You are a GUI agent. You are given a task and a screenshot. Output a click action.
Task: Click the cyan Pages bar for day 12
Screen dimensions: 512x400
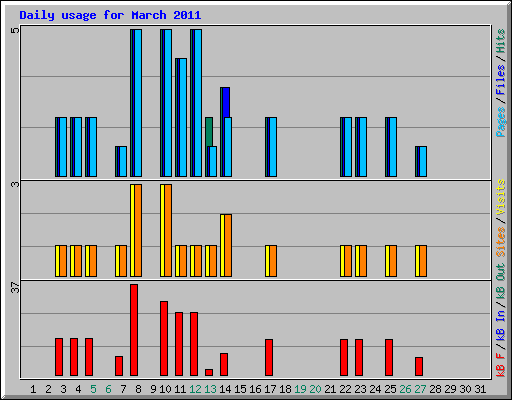pyautogui.click(x=198, y=103)
